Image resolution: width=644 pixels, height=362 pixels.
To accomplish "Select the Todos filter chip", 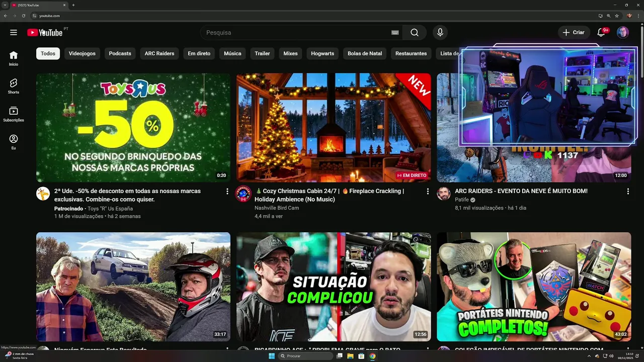I will click(x=48, y=53).
